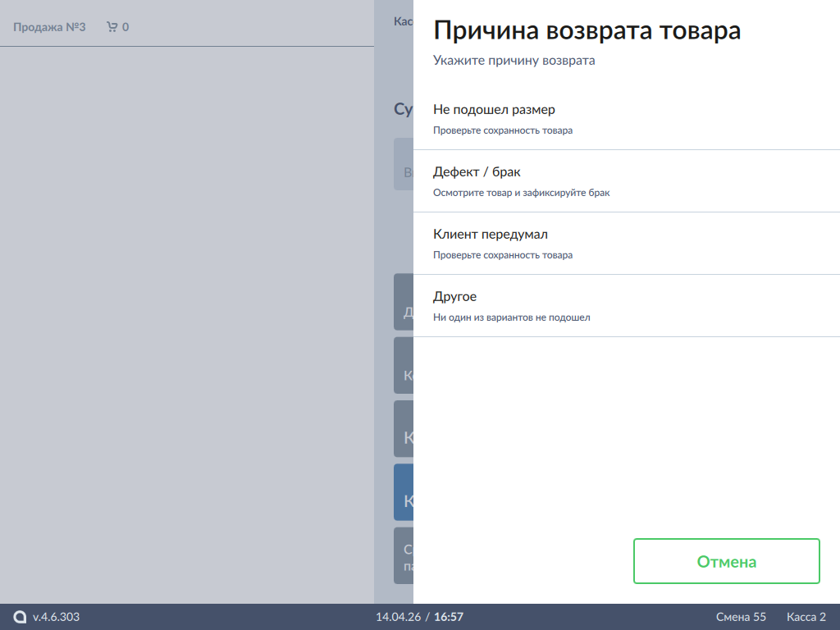Click version label v.4.6.303
Image resolution: width=840 pixels, height=630 pixels.
(x=56, y=617)
